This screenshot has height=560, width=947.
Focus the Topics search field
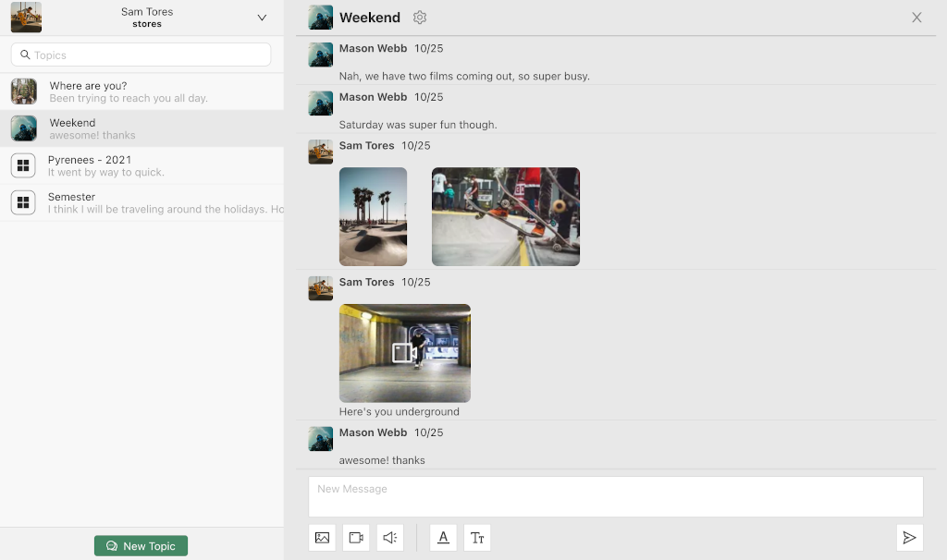pyautogui.click(x=141, y=55)
